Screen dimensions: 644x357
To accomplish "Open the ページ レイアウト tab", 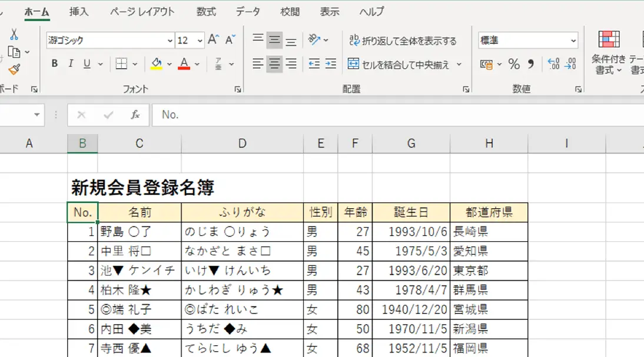I will point(142,12).
